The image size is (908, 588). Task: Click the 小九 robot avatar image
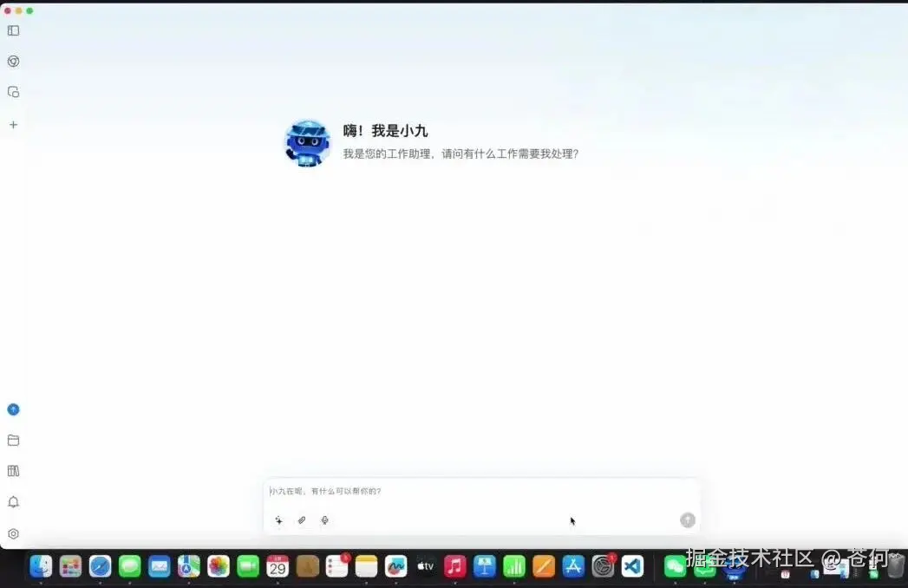pyautogui.click(x=306, y=142)
